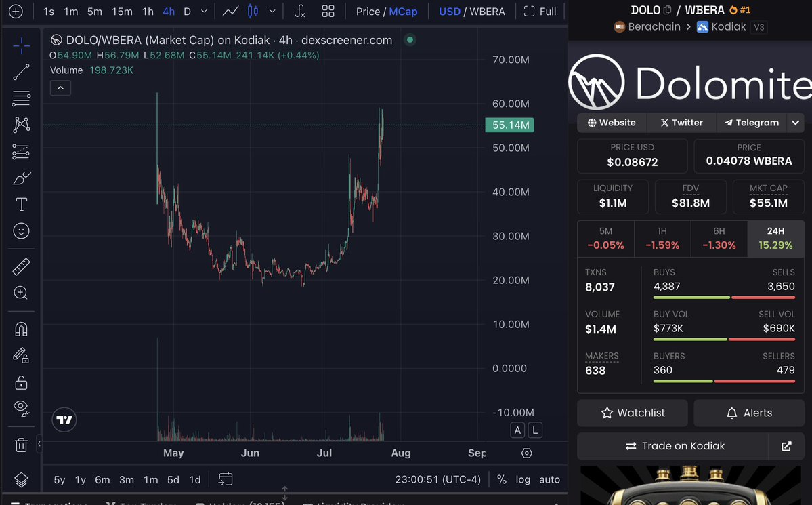Select the brush drawing tool

point(21,178)
